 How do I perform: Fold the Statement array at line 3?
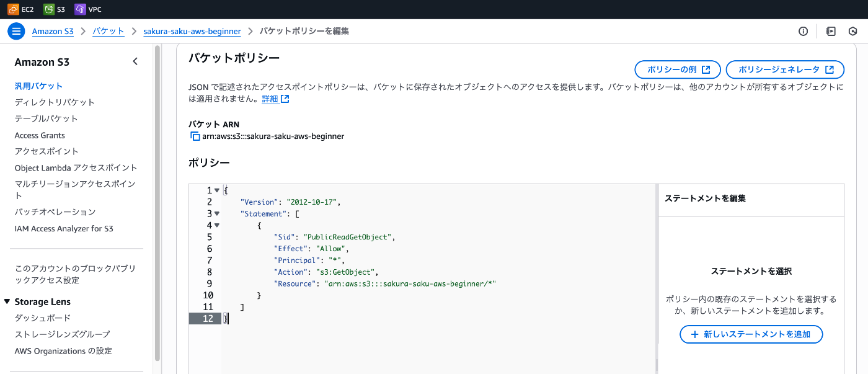tap(217, 214)
